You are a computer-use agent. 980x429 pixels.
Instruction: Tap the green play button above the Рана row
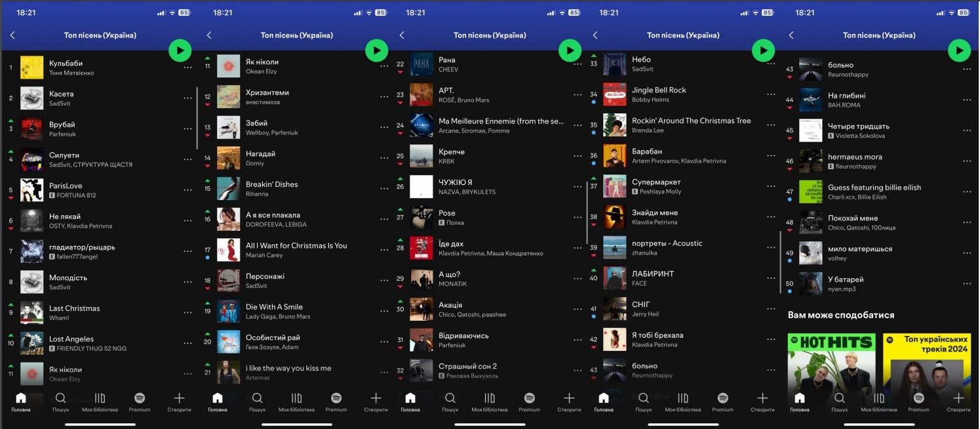[x=570, y=51]
